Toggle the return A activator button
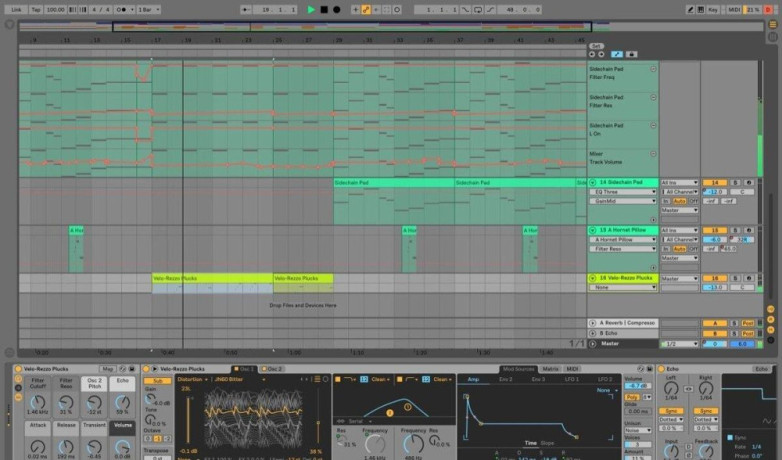Image resolution: width=782 pixels, height=460 pixels. 715,323
